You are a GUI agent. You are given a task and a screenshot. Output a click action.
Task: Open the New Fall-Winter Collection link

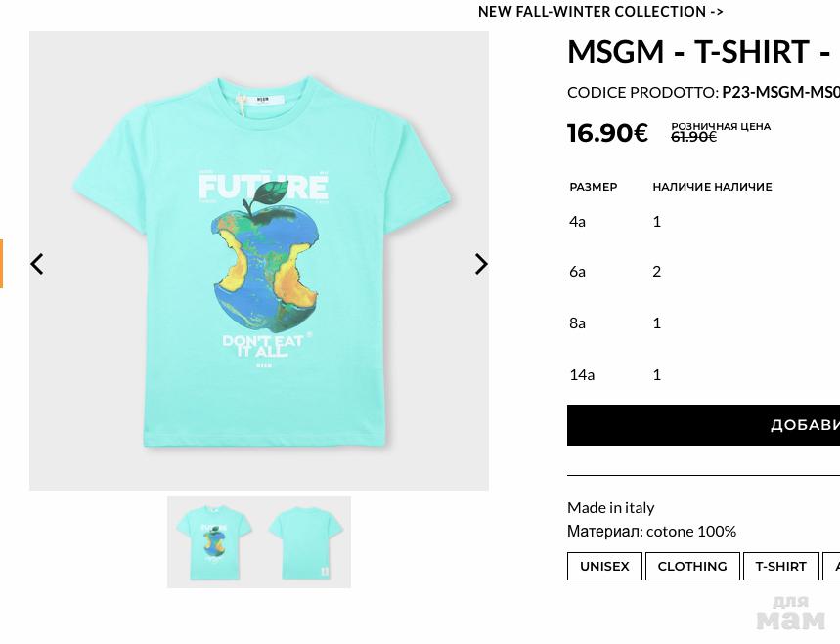pyautogui.click(x=600, y=12)
